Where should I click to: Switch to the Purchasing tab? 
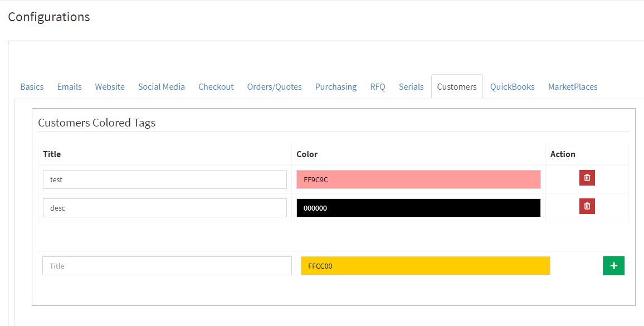[x=336, y=87]
